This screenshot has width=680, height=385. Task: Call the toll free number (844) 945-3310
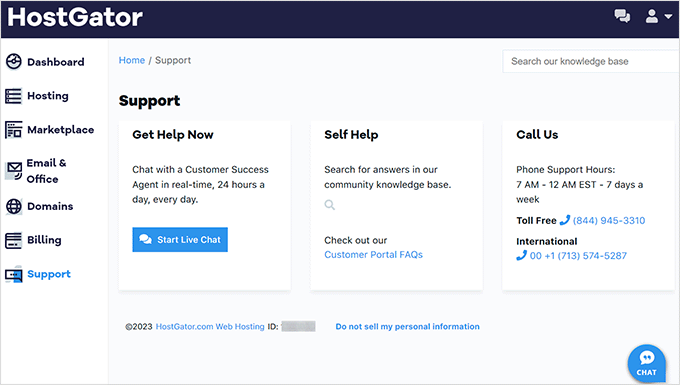point(609,220)
